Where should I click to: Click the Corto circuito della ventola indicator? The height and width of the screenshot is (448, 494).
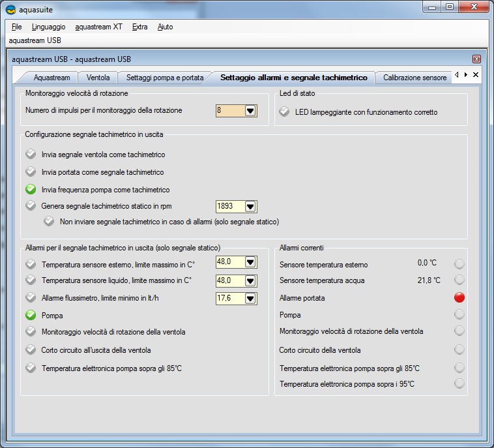(459, 350)
